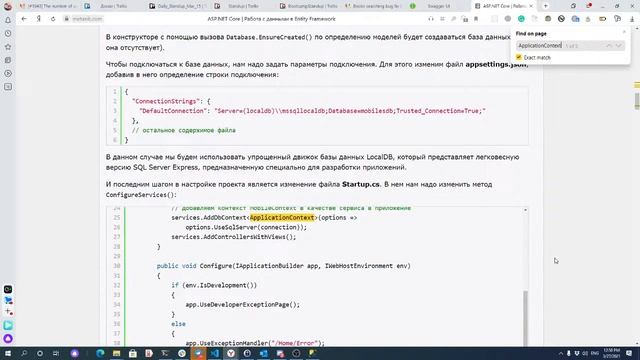Open Windows taskbar search
The height and width of the screenshot is (360, 640).
point(24,353)
